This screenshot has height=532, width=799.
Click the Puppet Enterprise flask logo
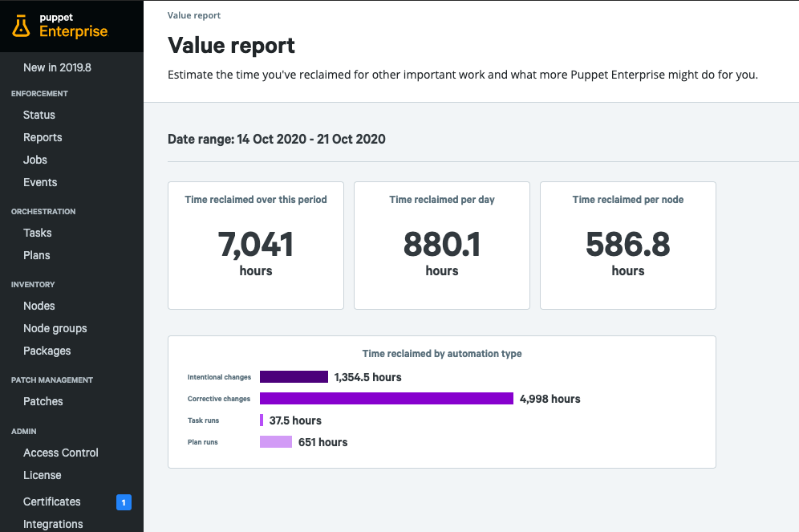22,26
